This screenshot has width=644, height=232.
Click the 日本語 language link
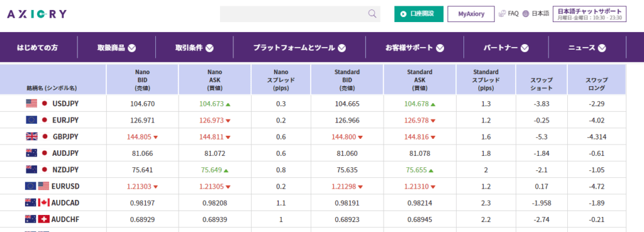pyautogui.click(x=540, y=14)
